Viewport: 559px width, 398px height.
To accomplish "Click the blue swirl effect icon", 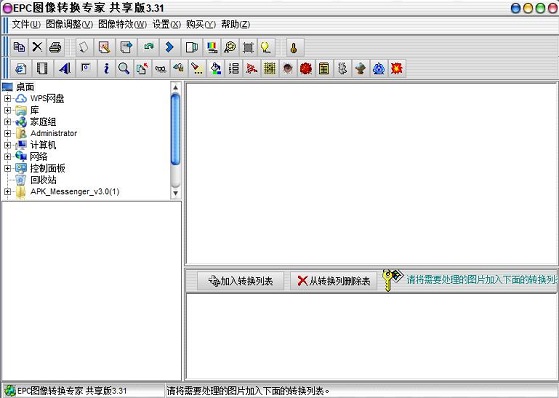I will click(x=379, y=68).
